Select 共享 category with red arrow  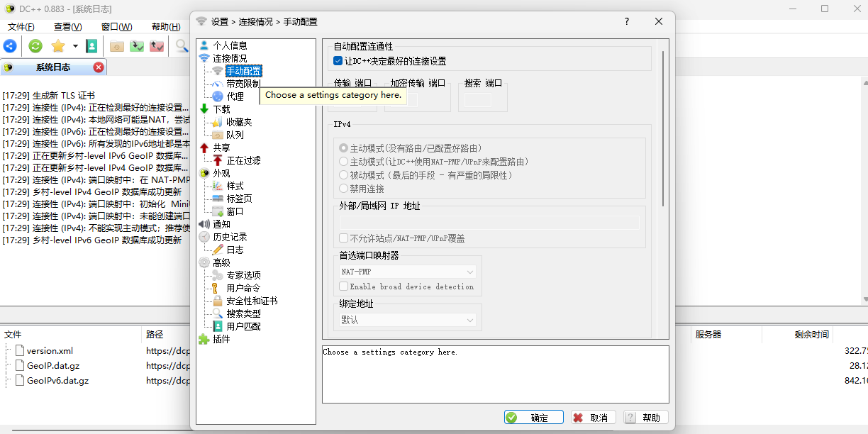click(221, 148)
